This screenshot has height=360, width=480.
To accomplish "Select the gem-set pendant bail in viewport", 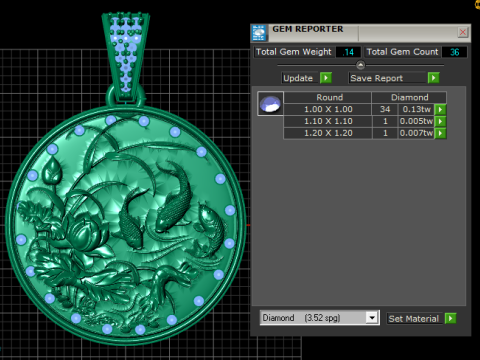I will click(x=126, y=57).
